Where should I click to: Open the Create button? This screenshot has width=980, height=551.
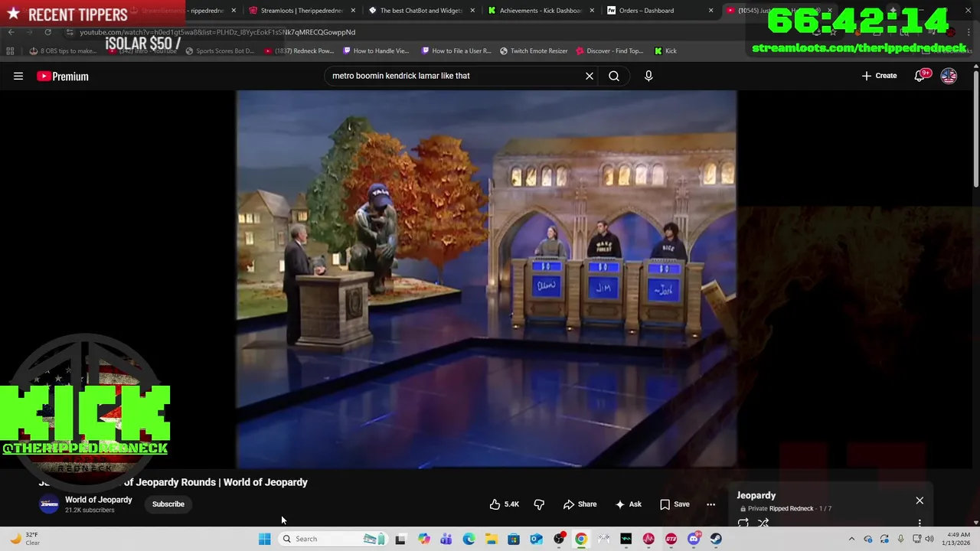click(879, 76)
